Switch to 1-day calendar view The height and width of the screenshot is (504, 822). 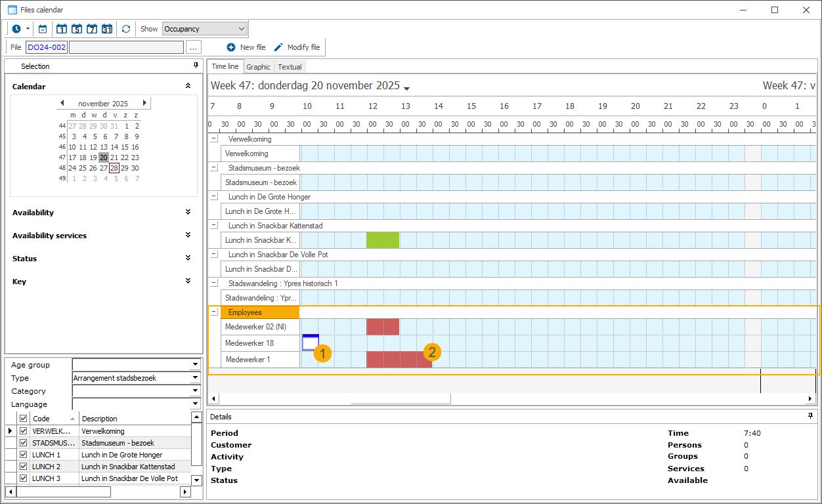(x=62, y=29)
